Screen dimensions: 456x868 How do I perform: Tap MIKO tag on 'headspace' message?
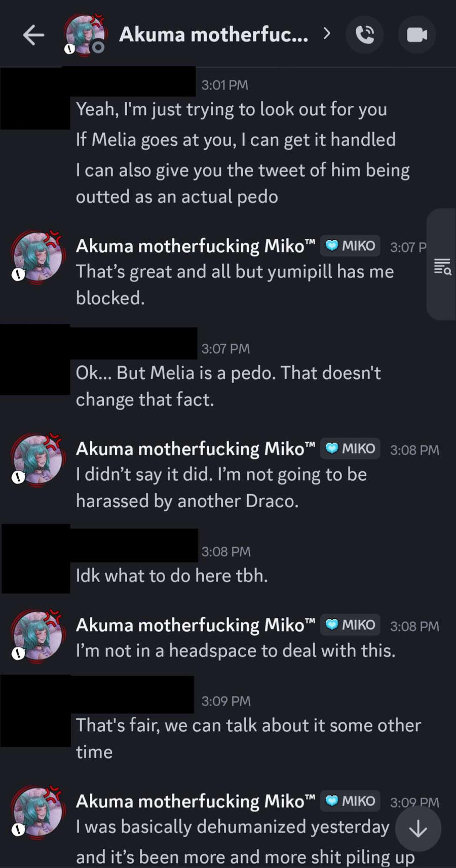point(351,625)
